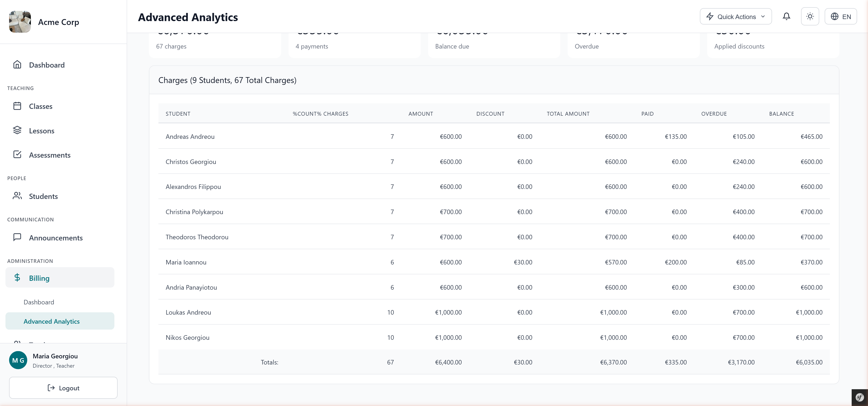Click the Acme Corp logo image

pyautogui.click(x=20, y=22)
